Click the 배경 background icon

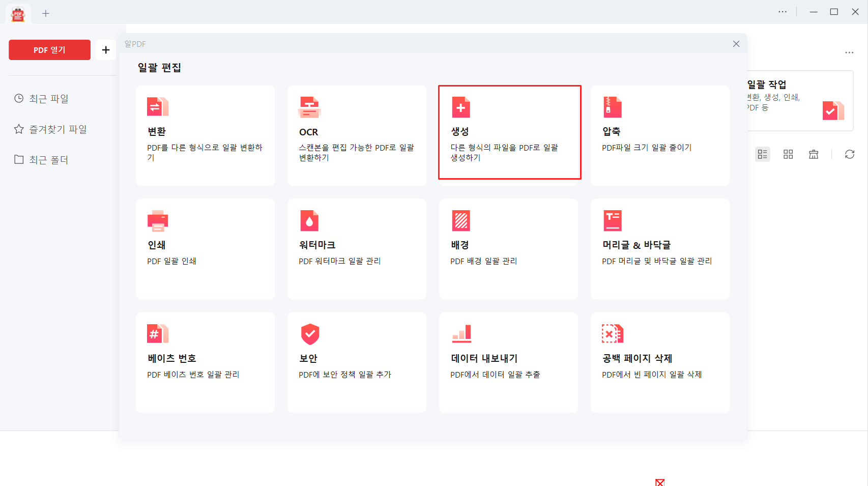click(x=461, y=221)
